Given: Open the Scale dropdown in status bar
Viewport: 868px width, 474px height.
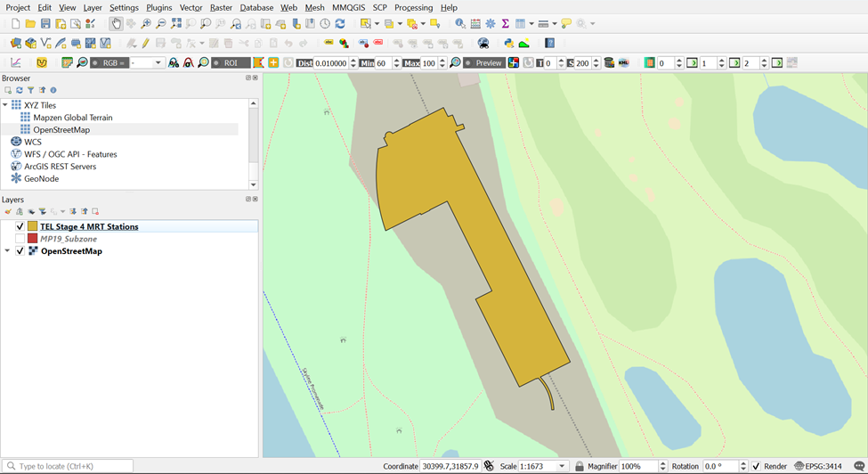Looking at the screenshot, I should (x=562, y=466).
